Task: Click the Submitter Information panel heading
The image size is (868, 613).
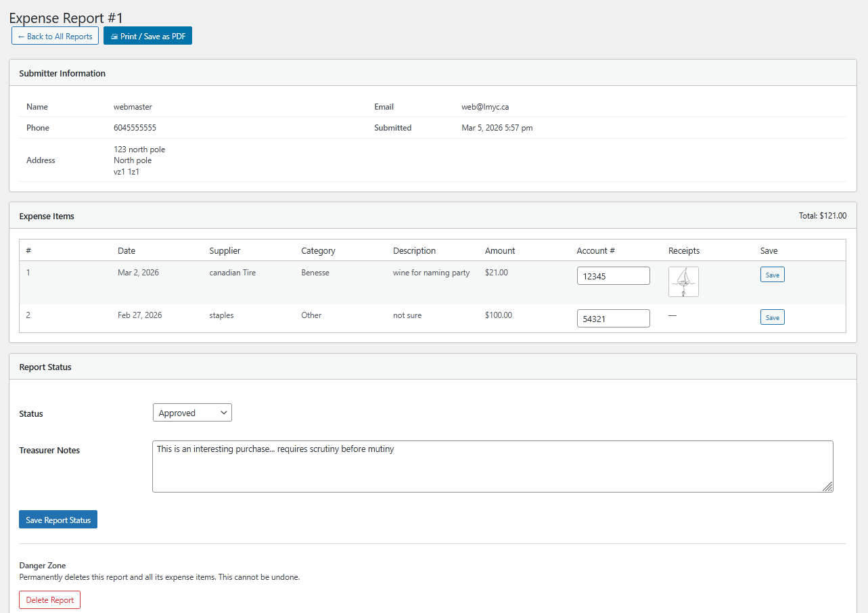Action: (62, 73)
